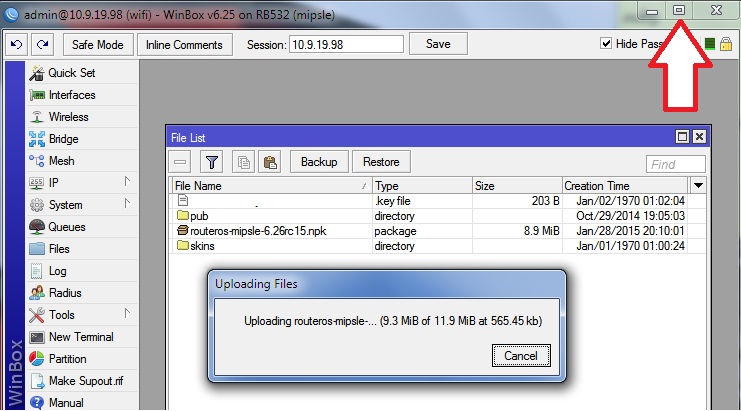Screen dimensions: 741x411
Task: Launch New Terminal
Action: tap(81, 337)
